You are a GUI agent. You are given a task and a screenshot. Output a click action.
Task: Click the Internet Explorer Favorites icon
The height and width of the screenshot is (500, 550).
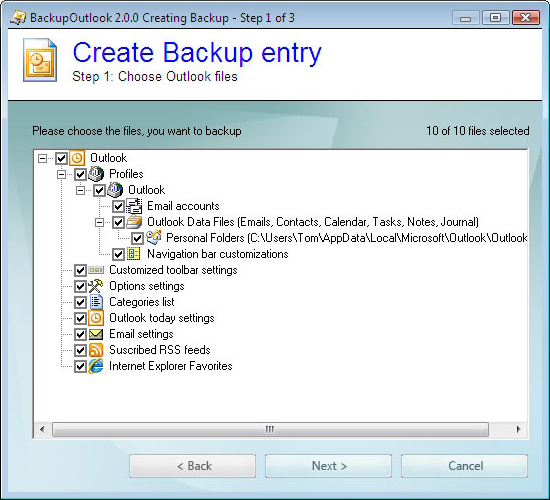click(96, 366)
